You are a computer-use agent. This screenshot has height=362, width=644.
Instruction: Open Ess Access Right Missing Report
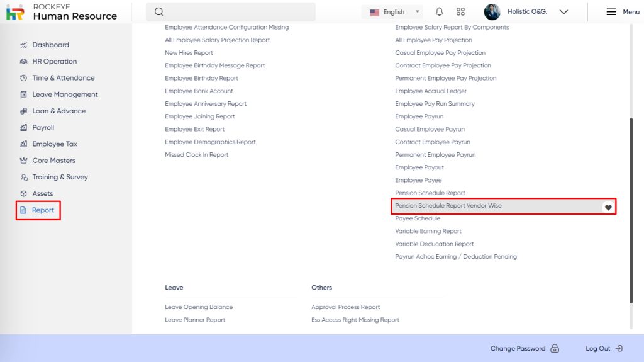click(x=355, y=320)
